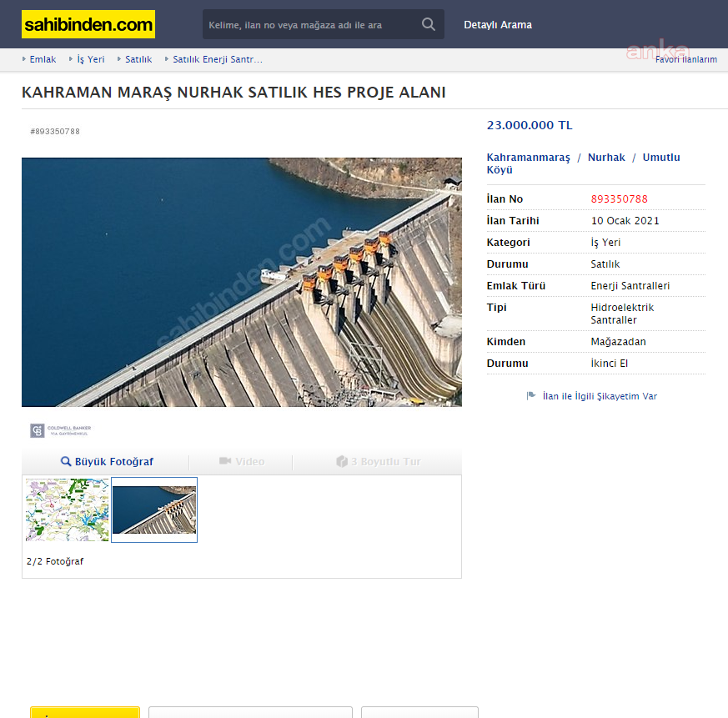
Task: Select Satılık breadcrumb link
Action: pos(138,60)
